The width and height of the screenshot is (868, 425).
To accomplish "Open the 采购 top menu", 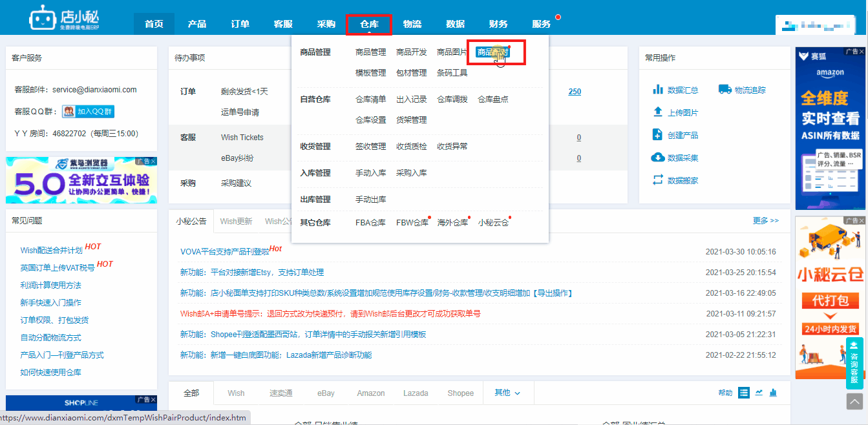I will click(326, 24).
